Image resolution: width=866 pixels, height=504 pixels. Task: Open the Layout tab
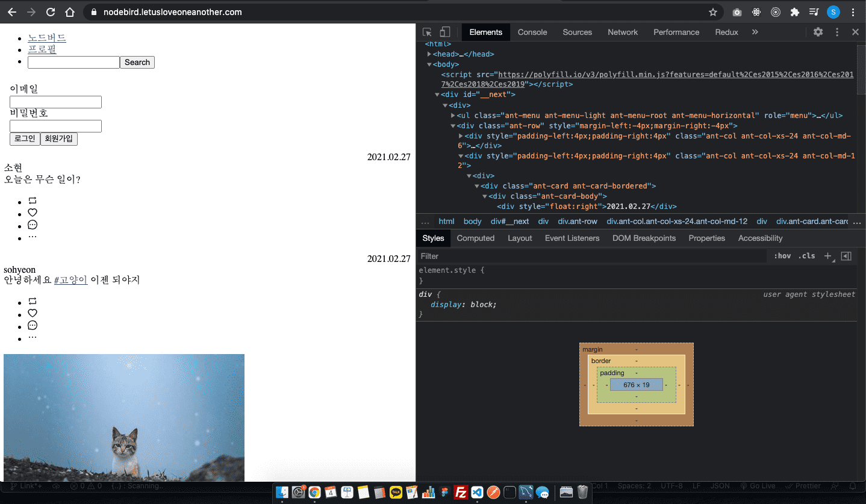pos(520,238)
